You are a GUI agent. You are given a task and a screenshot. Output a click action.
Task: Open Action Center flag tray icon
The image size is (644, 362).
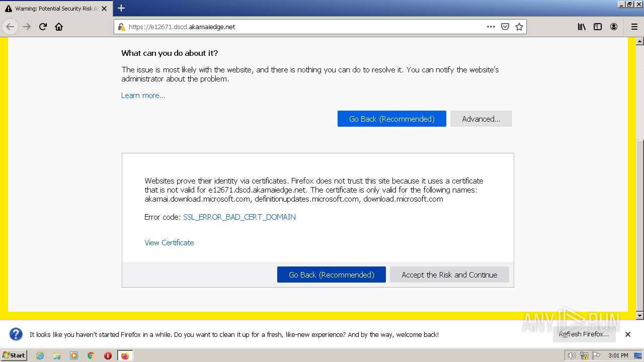click(x=596, y=355)
